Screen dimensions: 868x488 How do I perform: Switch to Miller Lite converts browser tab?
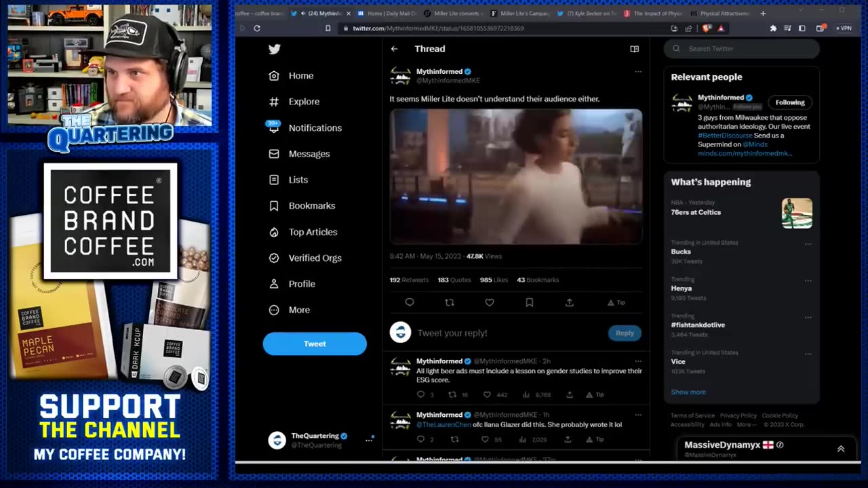(453, 13)
